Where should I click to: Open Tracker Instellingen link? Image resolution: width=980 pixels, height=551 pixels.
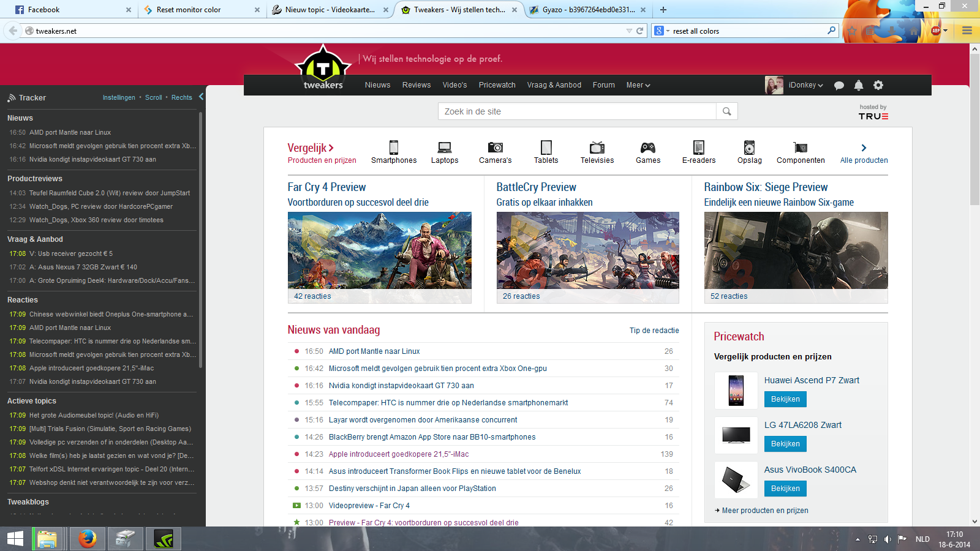coord(119,97)
